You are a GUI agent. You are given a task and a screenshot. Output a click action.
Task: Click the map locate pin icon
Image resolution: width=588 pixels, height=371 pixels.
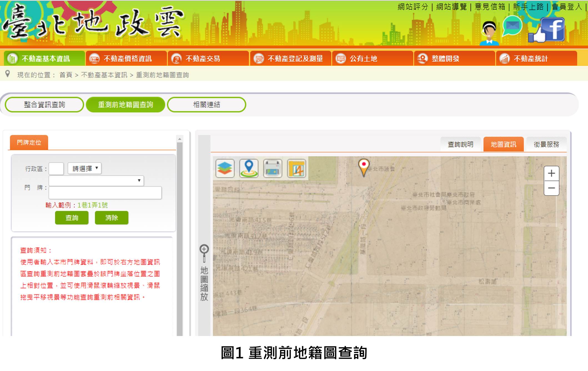coord(249,168)
